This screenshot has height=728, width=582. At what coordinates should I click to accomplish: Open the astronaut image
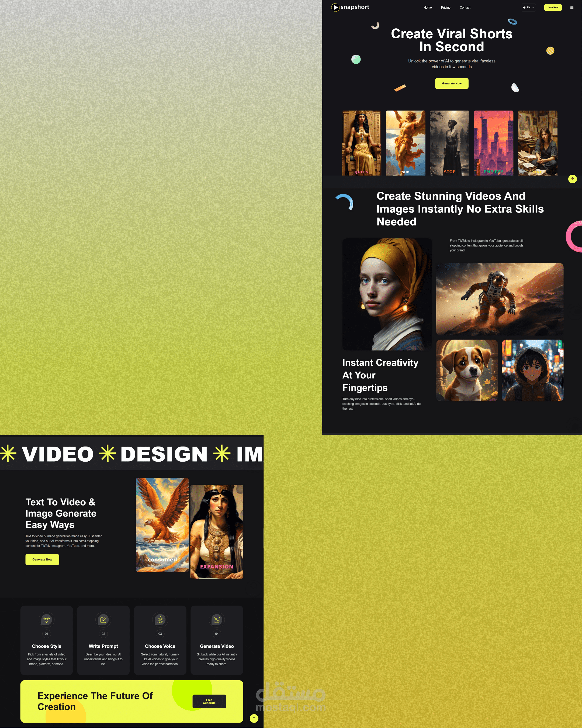[499, 299]
